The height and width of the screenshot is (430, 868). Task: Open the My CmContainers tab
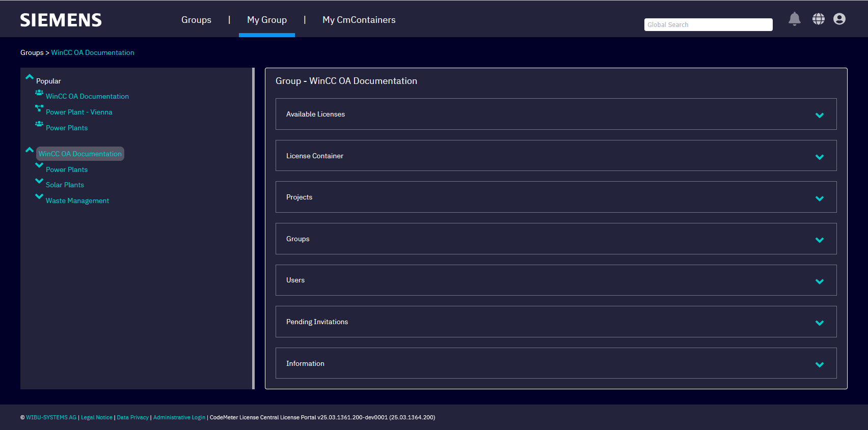pyautogui.click(x=359, y=20)
